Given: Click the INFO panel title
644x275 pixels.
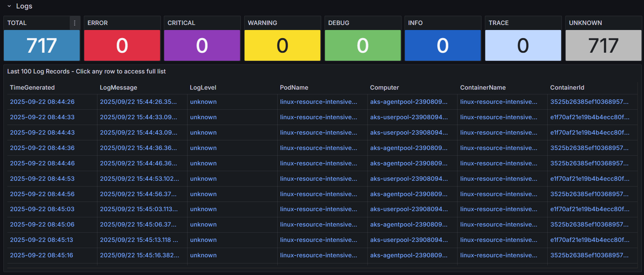Looking at the screenshot, I should coord(415,23).
